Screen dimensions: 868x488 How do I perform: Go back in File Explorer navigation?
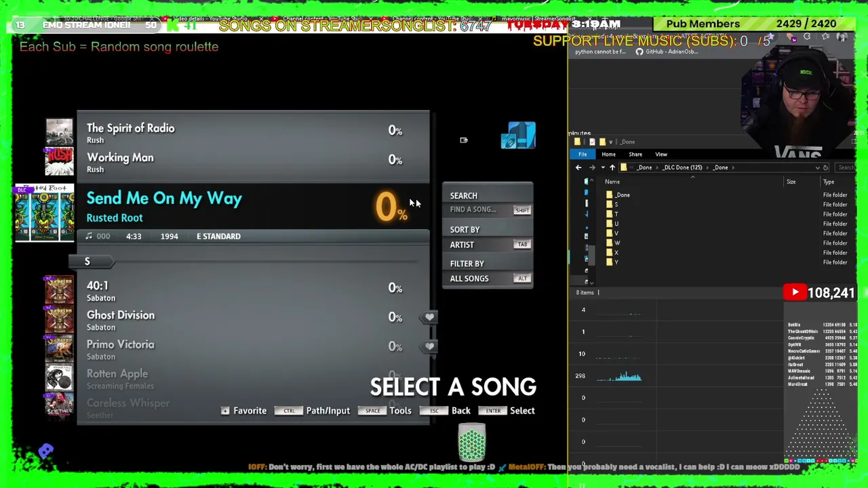click(x=578, y=167)
